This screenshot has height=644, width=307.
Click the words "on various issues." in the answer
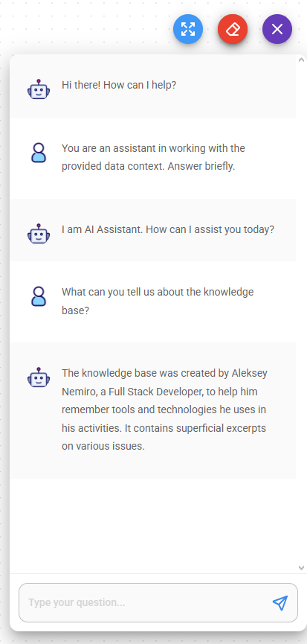click(103, 446)
